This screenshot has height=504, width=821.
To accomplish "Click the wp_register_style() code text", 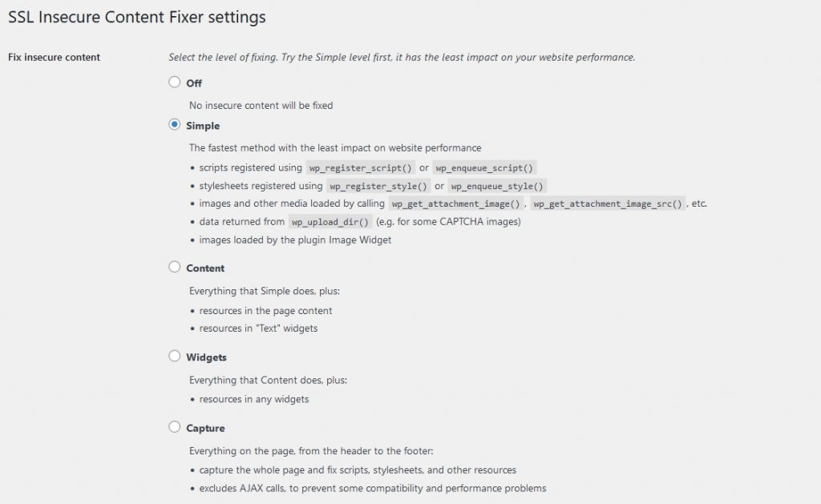I will pos(378,186).
